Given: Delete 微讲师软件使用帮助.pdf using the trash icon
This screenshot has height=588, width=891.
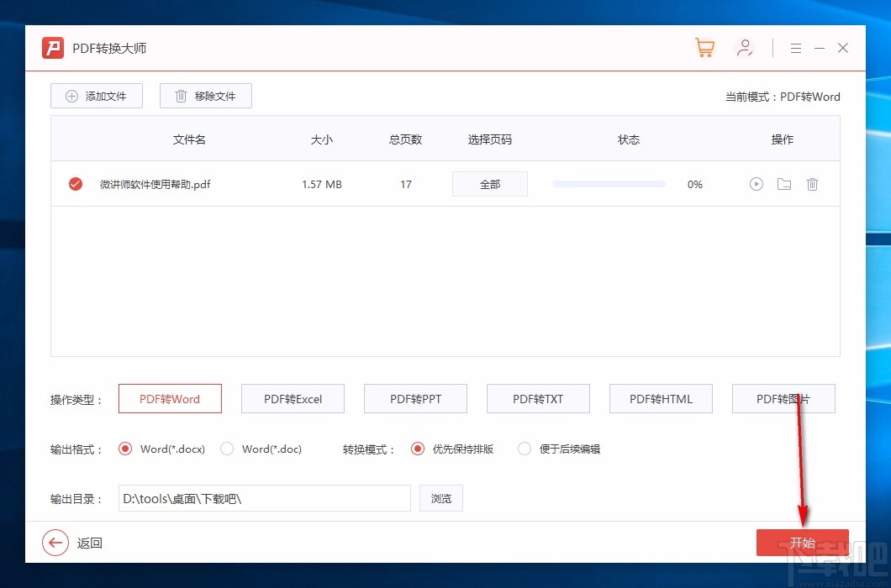Looking at the screenshot, I should 812,184.
